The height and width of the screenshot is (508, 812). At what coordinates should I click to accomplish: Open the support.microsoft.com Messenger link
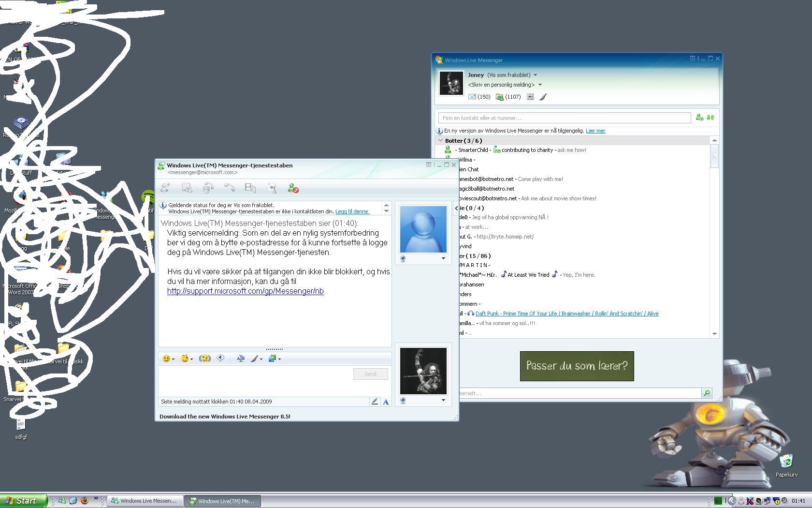point(246,291)
